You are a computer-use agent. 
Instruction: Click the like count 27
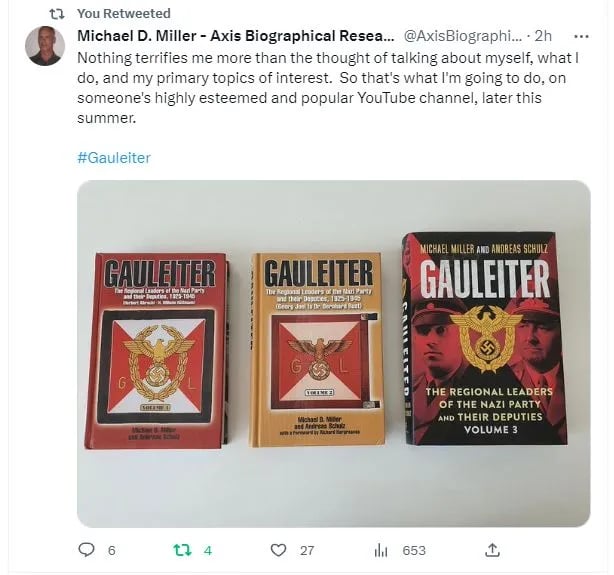(x=307, y=551)
